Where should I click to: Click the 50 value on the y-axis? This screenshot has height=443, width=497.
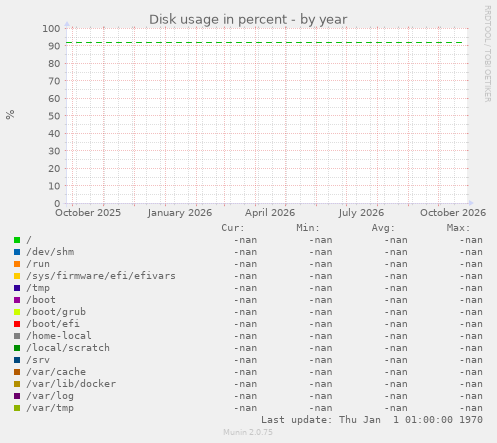click(x=54, y=116)
